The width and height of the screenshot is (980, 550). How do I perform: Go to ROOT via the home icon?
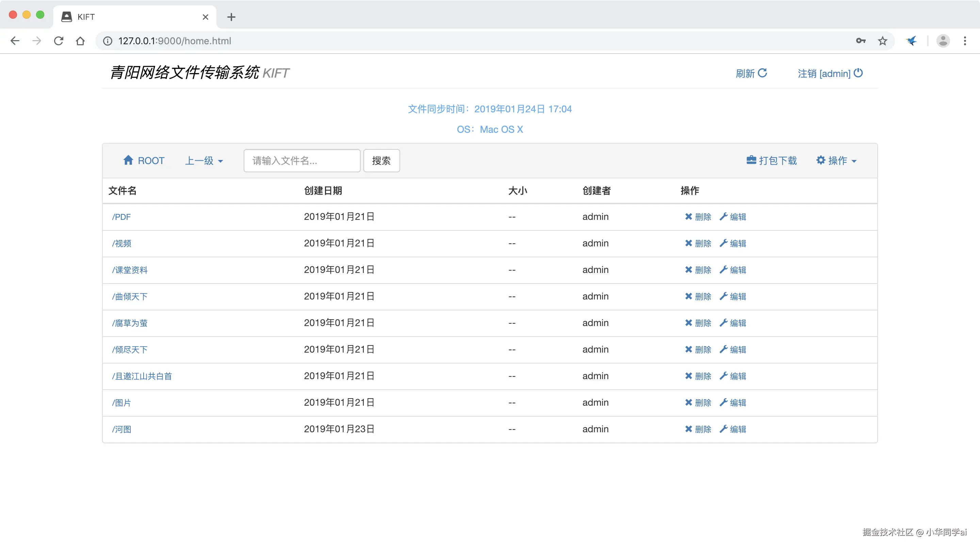pos(128,160)
